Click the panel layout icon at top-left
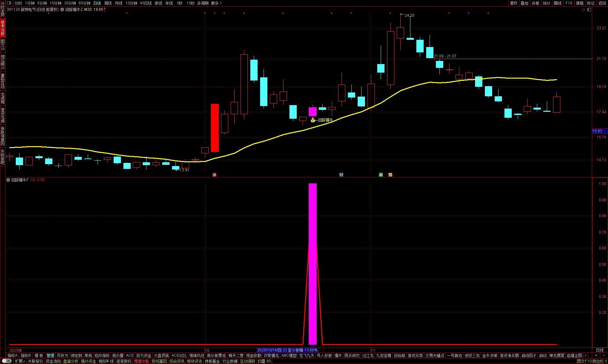The image size is (608, 364). [9, 3]
